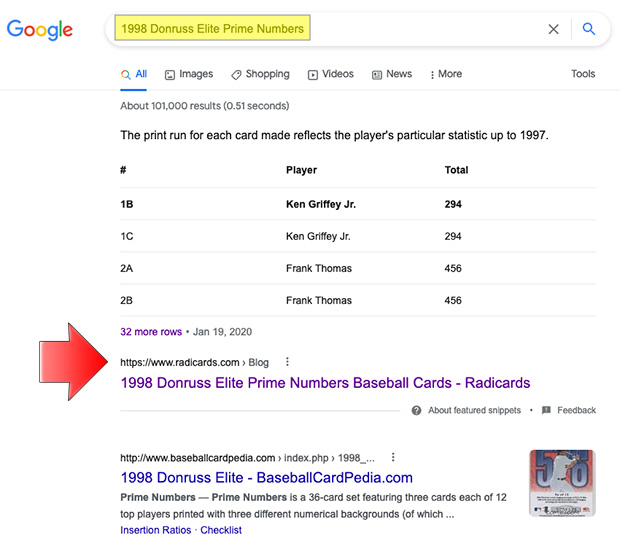Viewport: 620px width, 546px height.
Task: Click About featured snippets help icon
Action: click(416, 410)
